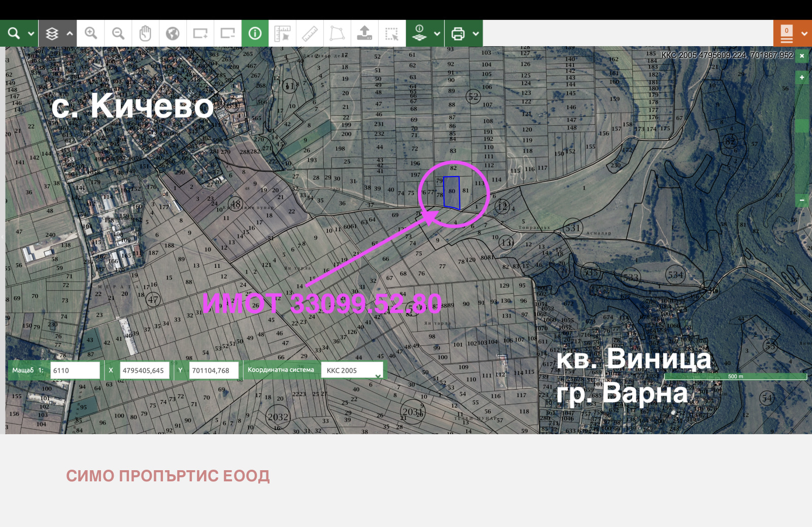Select the zoom in magnifier tool

click(x=91, y=33)
